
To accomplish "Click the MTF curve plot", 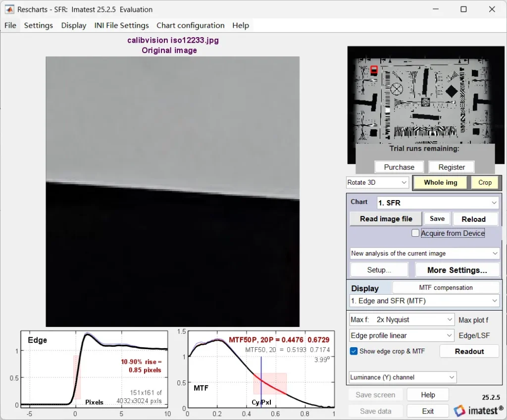I will click(x=261, y=369).
